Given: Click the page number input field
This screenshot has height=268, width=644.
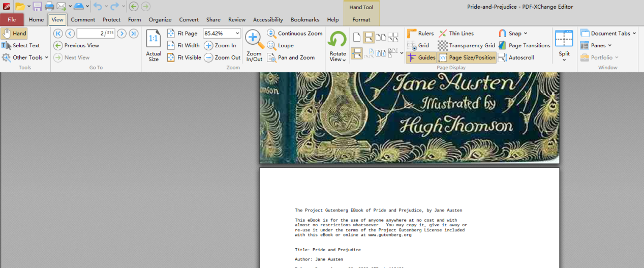Looking at the screenshot, I should (x=96, y=34).
